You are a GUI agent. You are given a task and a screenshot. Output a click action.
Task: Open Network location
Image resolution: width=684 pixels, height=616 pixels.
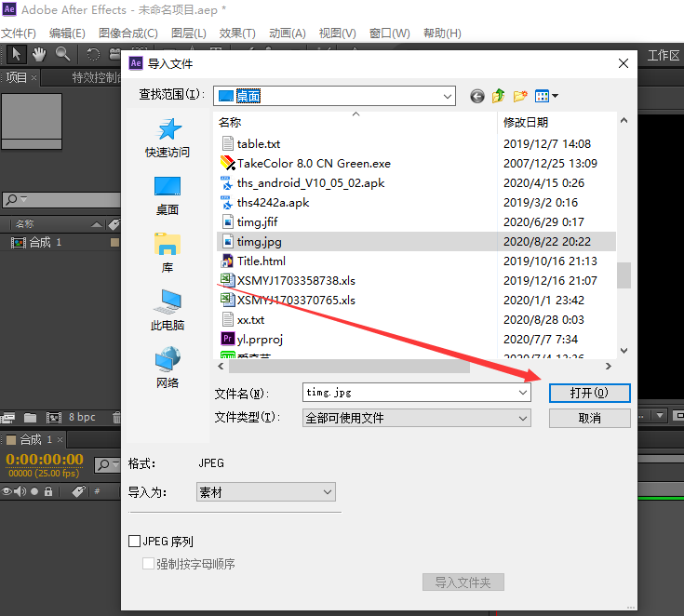coord(168,368)
